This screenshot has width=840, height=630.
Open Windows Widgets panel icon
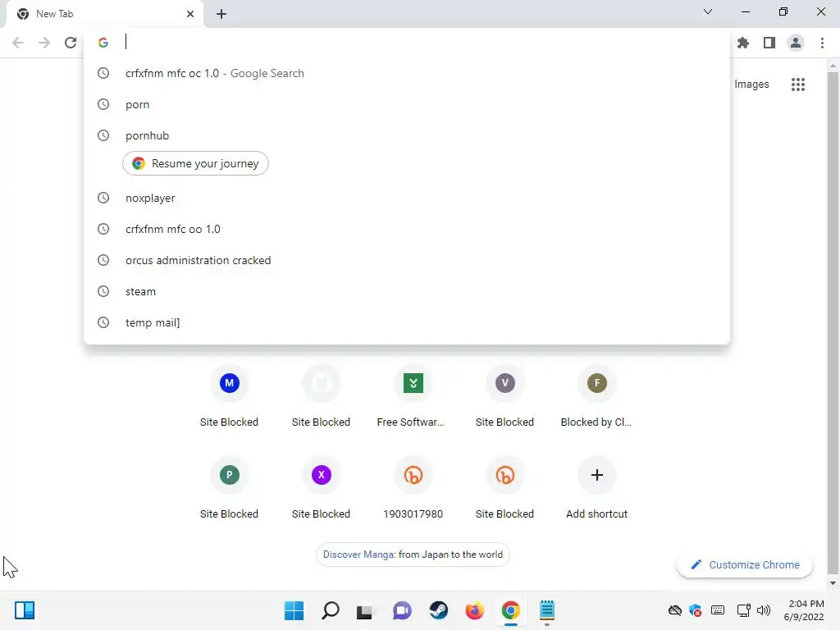point(25,610)
